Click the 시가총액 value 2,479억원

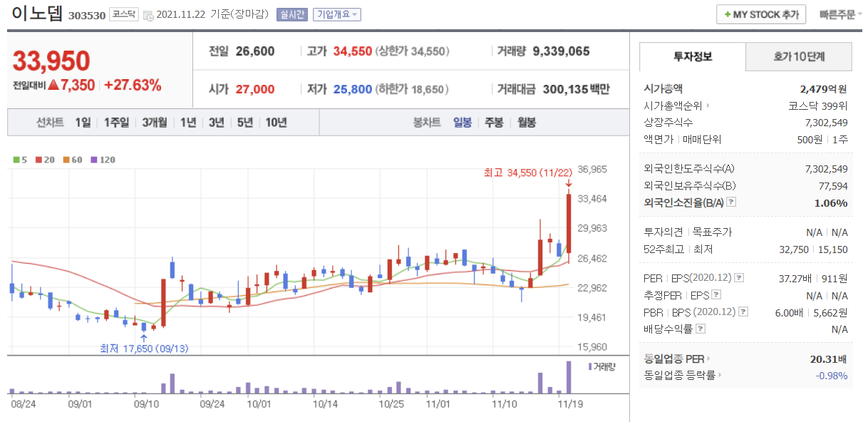pyautogui.click(x=824, y=89)
